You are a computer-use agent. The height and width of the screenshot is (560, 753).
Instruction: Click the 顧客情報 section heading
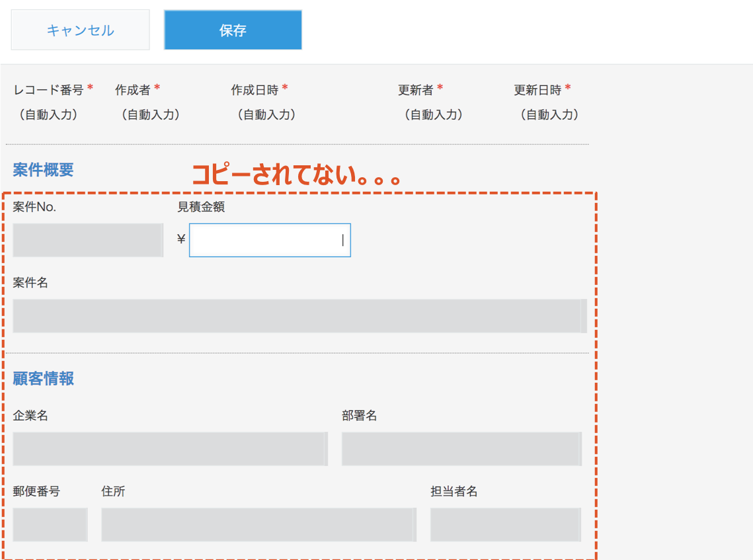tap(44, 379)
